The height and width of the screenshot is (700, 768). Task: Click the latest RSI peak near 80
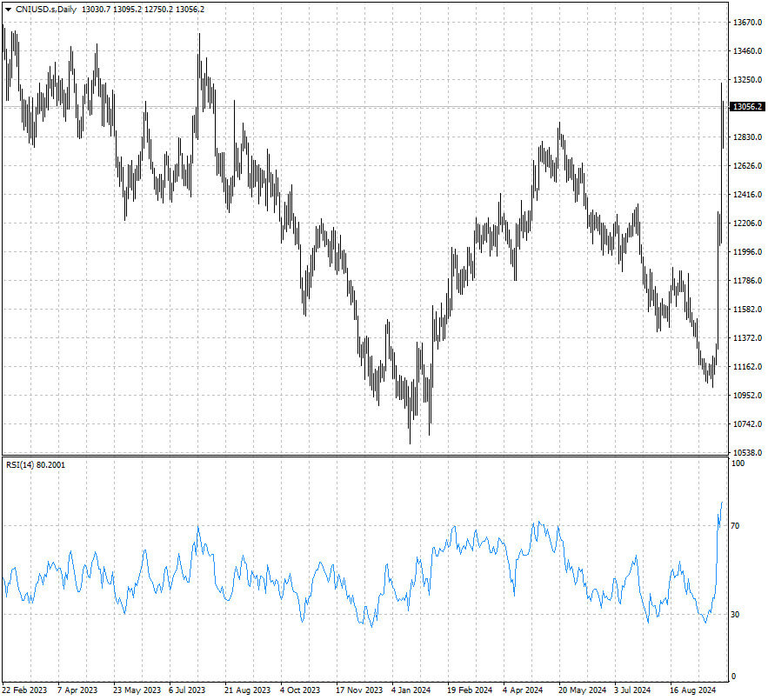click(x=721, y=503)
